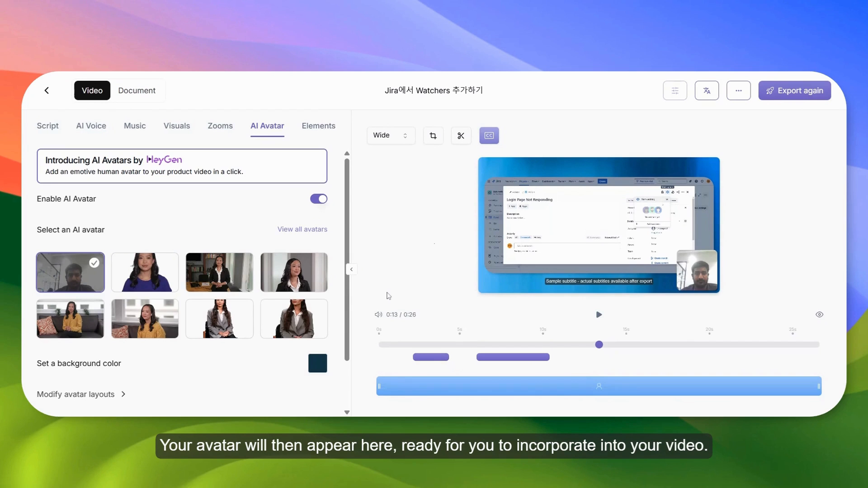Toggle subtitles with the CC icon
868x488 pixels.
click(x=489, y=135)
